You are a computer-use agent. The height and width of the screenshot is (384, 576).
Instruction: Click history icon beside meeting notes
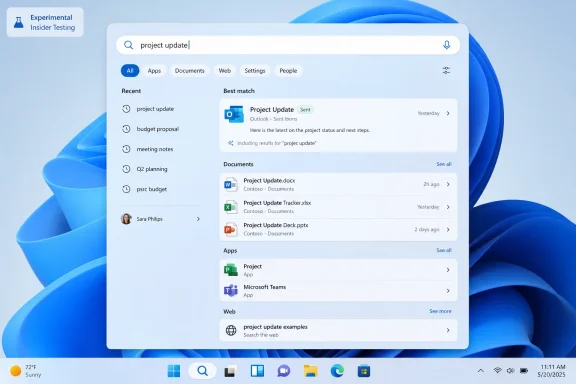[126, 149]
